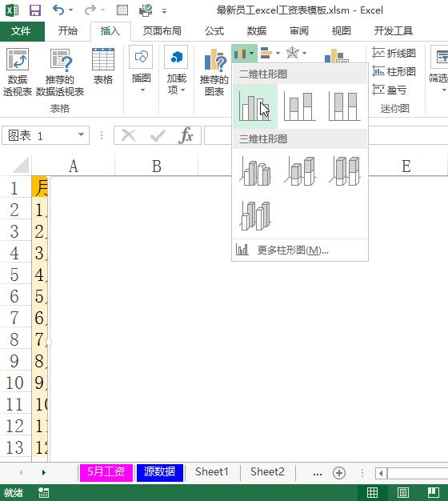Choose the 3-D stacked column chart
448x501 pixels.
(300, 171)
